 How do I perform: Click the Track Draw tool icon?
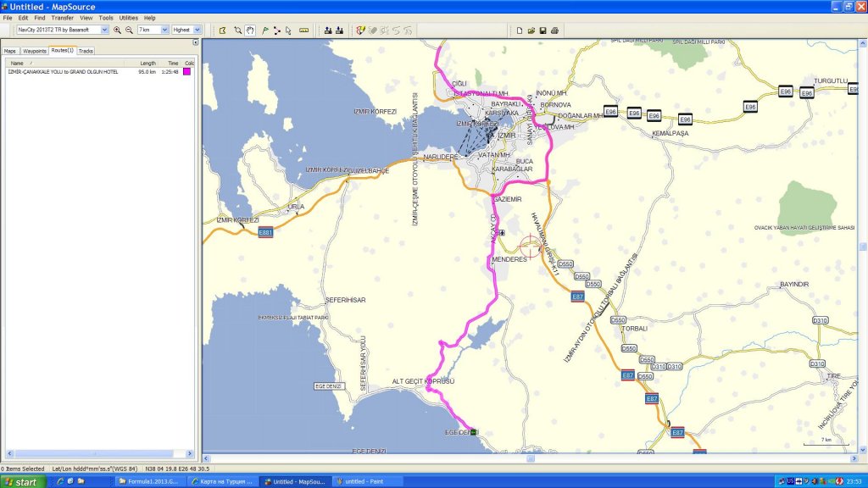click(x=360, y=30)
